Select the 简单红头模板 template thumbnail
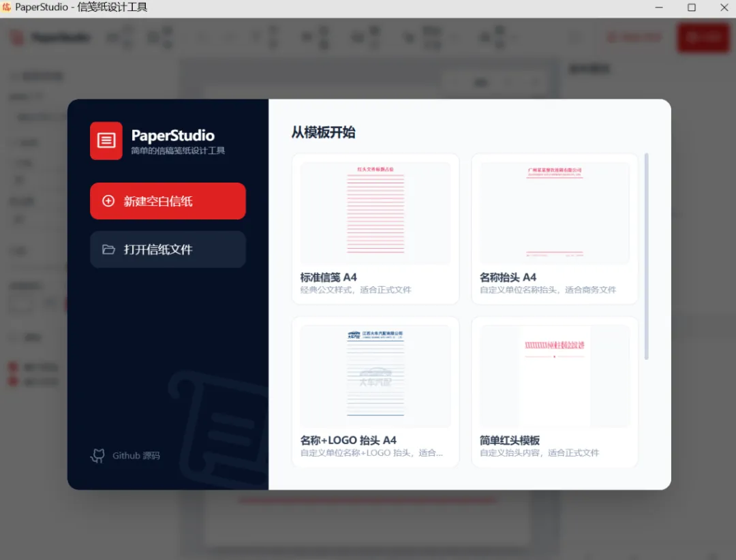Image resolution: width=736 pixels, height=560 pixels. (554, 376)
